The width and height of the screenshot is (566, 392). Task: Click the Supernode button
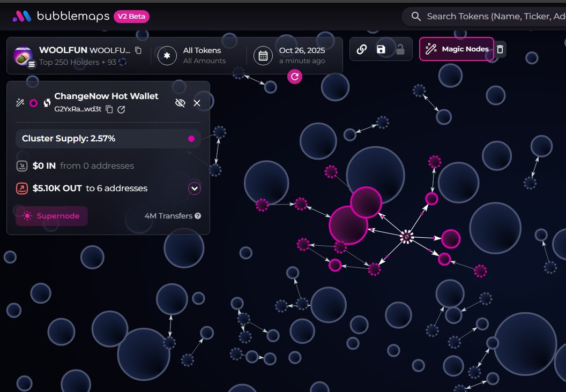click(51, 216)
